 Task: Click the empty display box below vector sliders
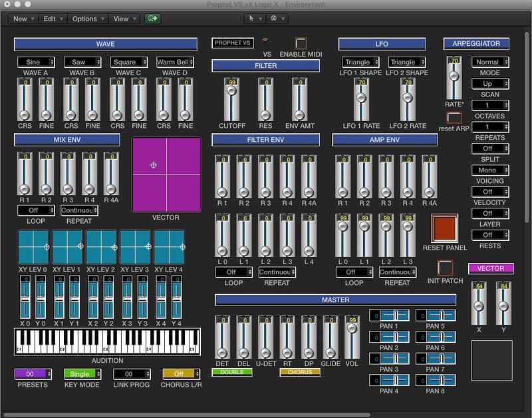[491, 361]
